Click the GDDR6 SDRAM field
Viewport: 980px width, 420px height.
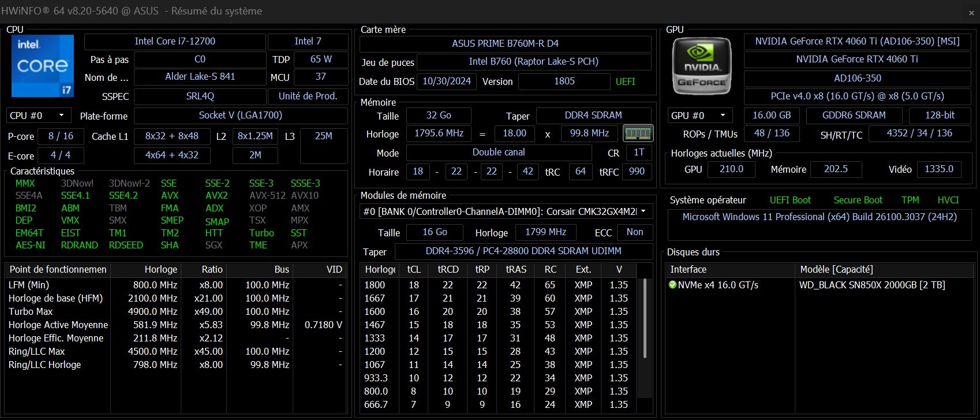(854, 116)
